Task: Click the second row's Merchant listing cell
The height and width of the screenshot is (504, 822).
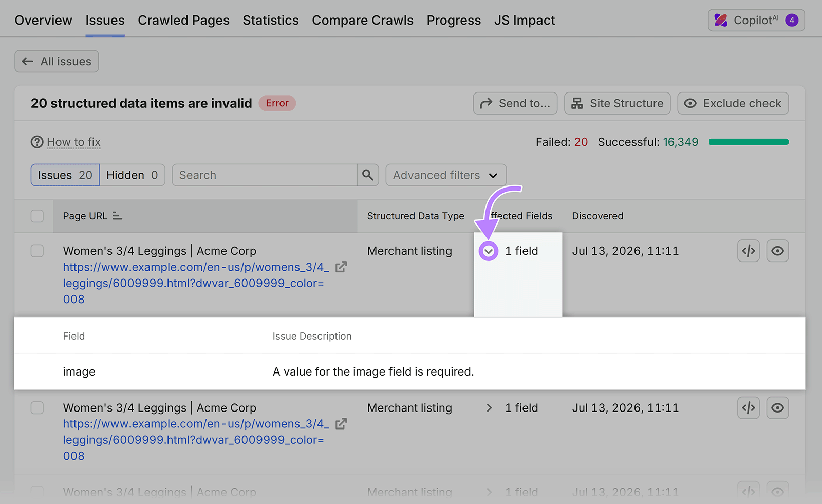Action: (409, 408)
